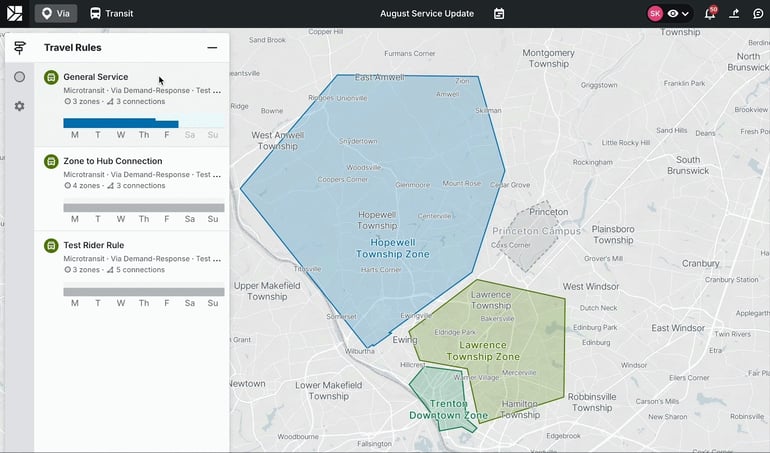770x453 pixels.
Task: Collapse the Travel Rules panel
Action: [212, 47]
